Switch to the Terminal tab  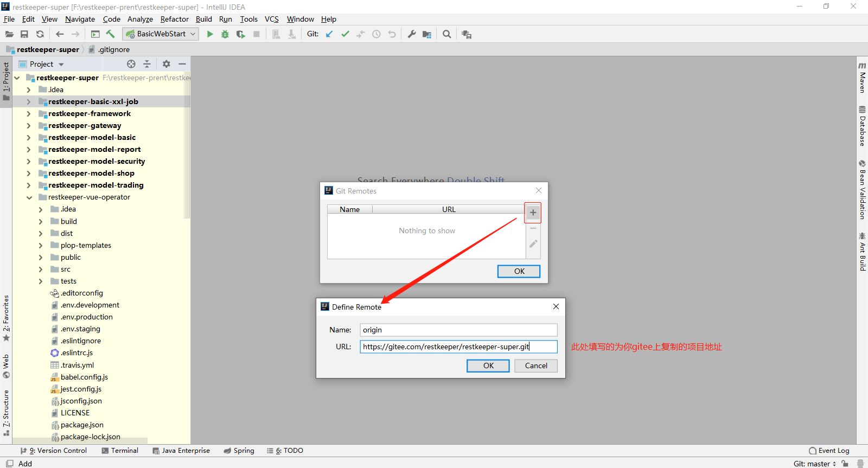click(120, 451)
